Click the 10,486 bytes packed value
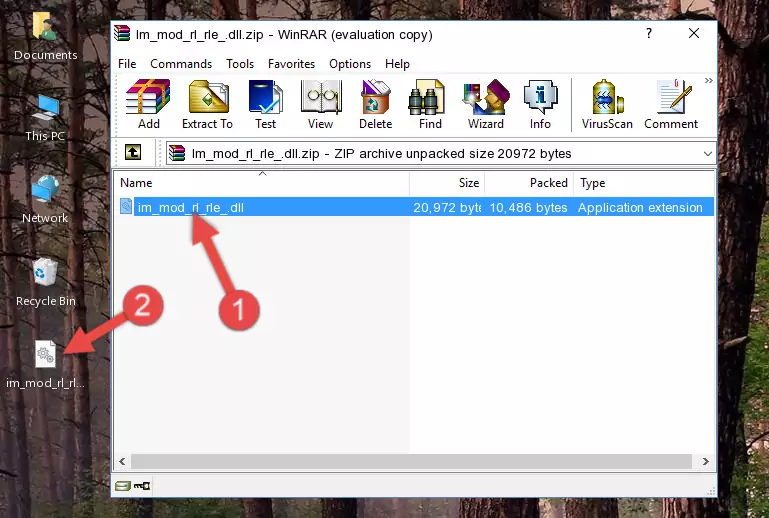769x518 pixels. click(x=528, y=207)
